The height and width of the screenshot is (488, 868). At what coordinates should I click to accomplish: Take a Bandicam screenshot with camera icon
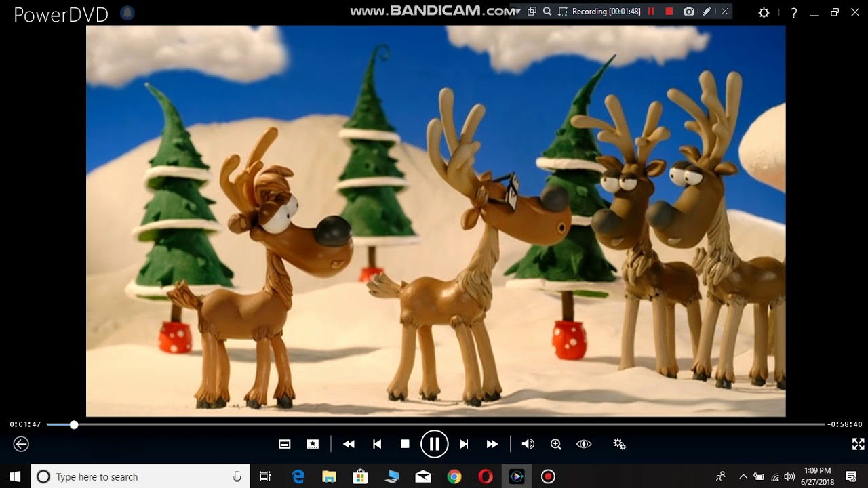[x=689, y=12]
